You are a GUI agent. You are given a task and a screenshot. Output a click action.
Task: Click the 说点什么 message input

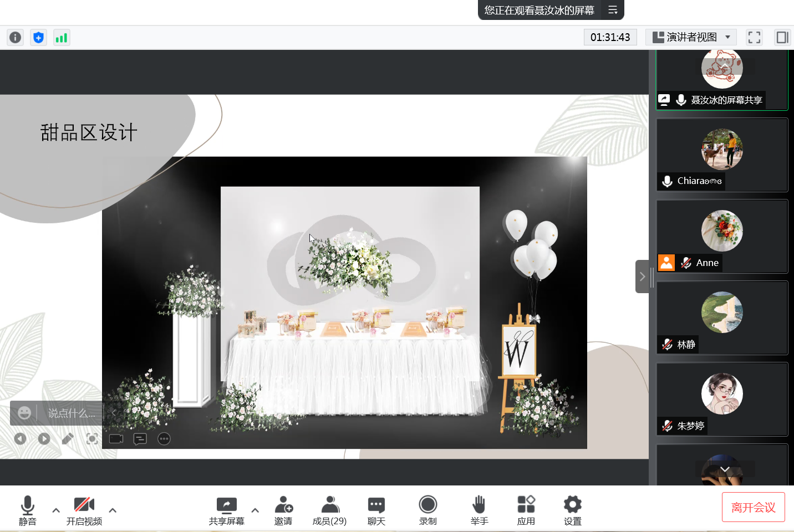(x=71, y=413)
